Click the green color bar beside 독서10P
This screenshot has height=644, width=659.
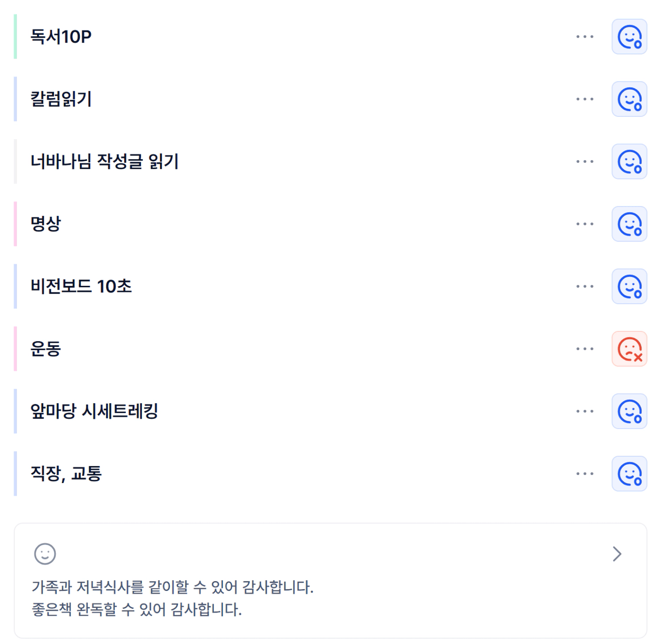16,37
